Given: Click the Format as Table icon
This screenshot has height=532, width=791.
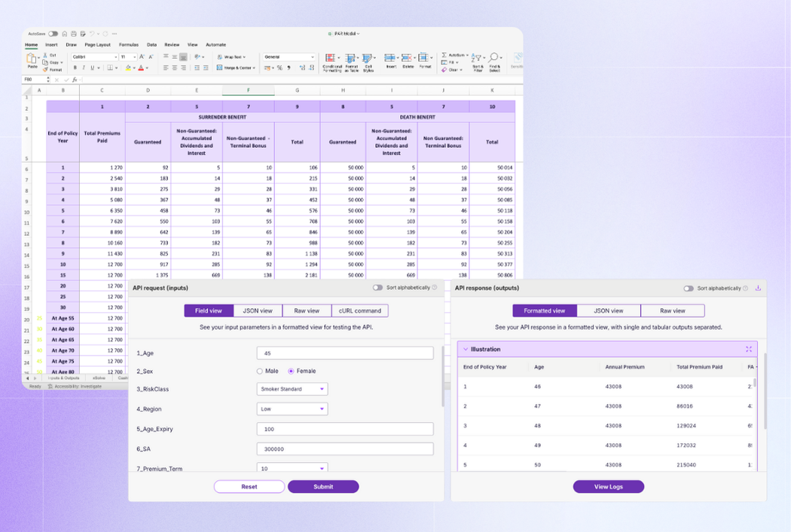Looking at the screenshot, I should [x=351, y=58].
